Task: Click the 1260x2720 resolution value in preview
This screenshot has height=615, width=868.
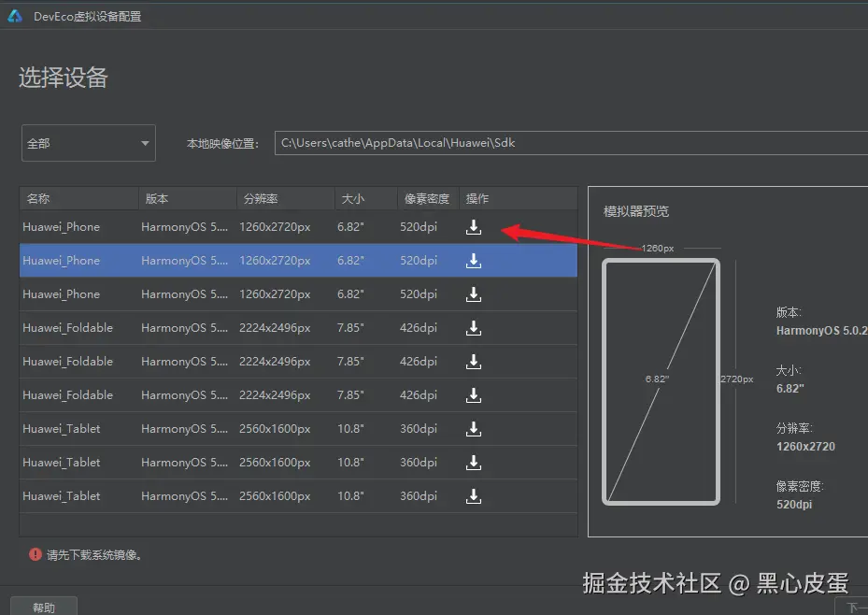Action: 805,447
